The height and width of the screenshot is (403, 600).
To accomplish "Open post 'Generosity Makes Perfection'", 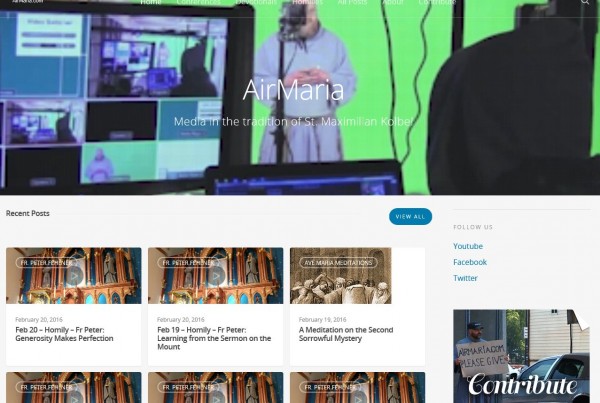I will pos(64,334).
